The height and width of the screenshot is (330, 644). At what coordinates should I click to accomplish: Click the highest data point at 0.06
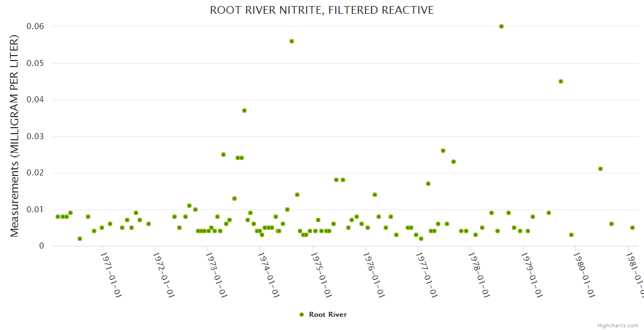pyautogui.click(x=501, y=26)
